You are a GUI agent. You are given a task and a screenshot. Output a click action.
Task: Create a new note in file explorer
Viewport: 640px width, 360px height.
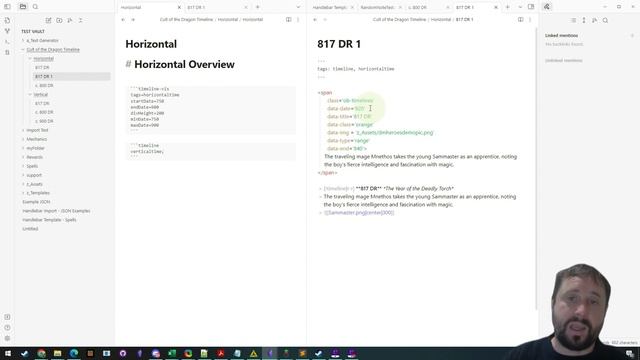pos(49,20)
